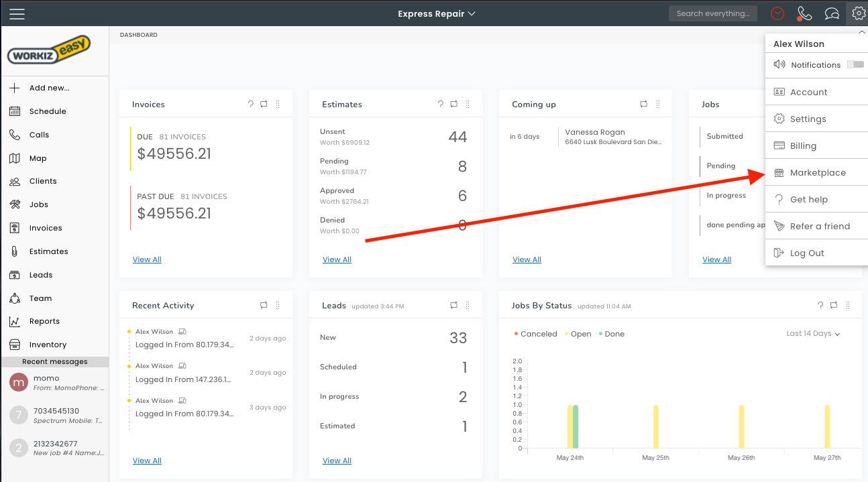Open the chat messages icon
This screenshot has width=868, height=482.
[832, 13]
